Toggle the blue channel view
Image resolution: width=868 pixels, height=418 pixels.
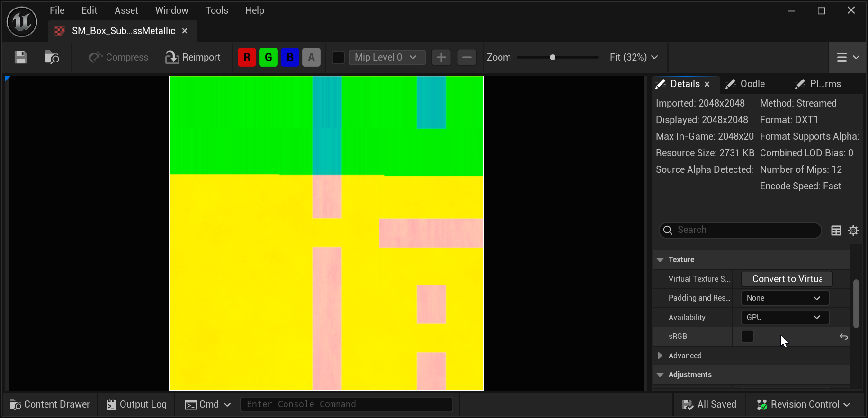[290, 57]
